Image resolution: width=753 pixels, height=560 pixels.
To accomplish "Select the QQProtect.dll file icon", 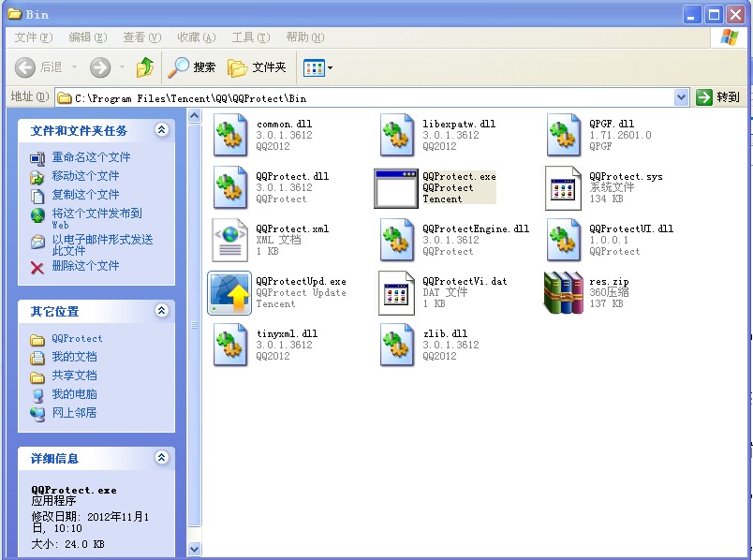I will pyautogui.click(x=230, y=187).
